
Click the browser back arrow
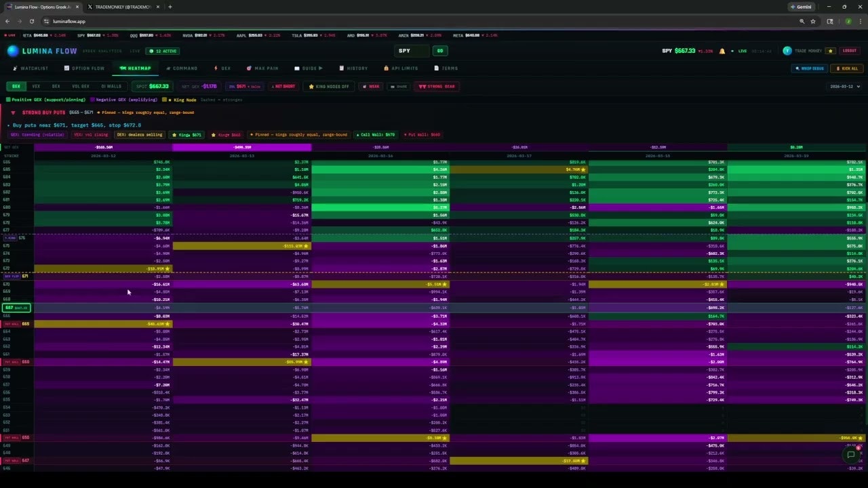(7, 21)
